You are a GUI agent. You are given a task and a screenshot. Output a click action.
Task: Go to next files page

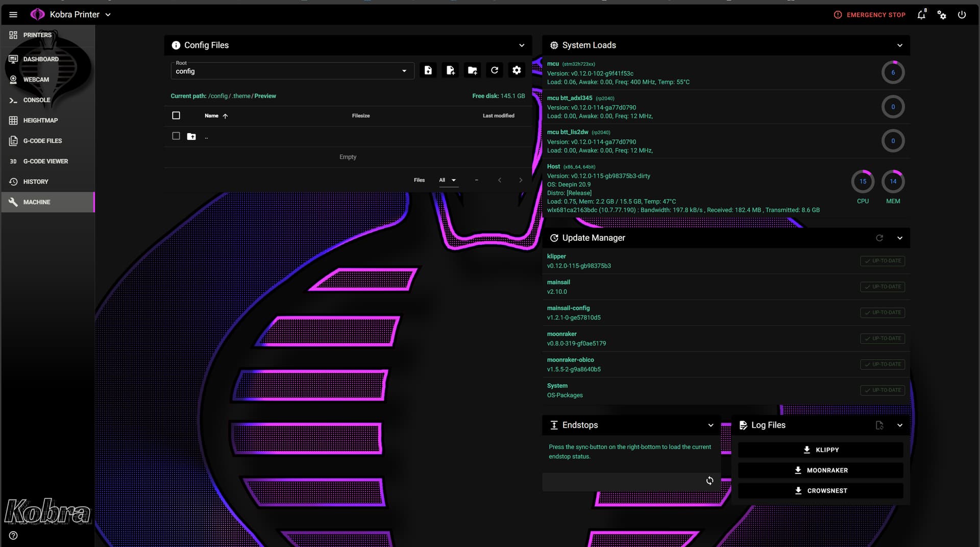click(x=521, y=180)
